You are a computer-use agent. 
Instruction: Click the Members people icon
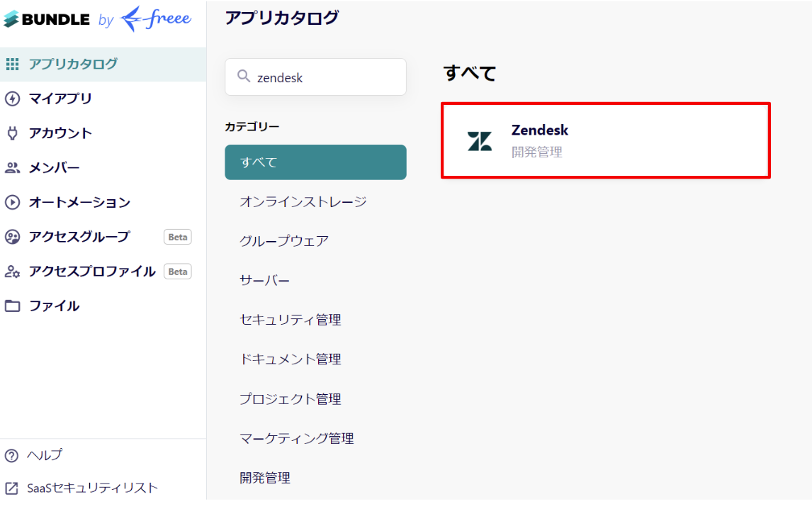[x=12, y=168]
